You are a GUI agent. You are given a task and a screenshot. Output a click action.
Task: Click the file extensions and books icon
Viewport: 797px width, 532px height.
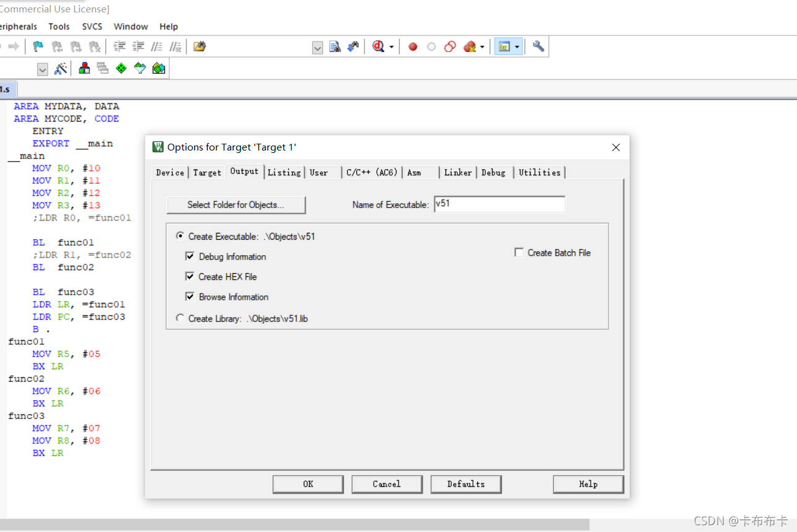84,69
